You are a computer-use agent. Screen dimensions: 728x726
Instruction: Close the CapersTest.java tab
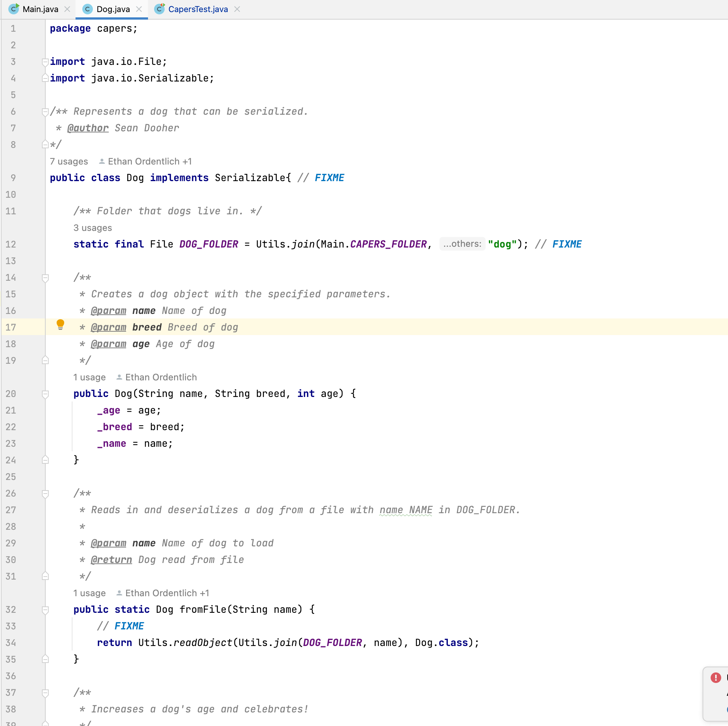(x=237, y=9)
